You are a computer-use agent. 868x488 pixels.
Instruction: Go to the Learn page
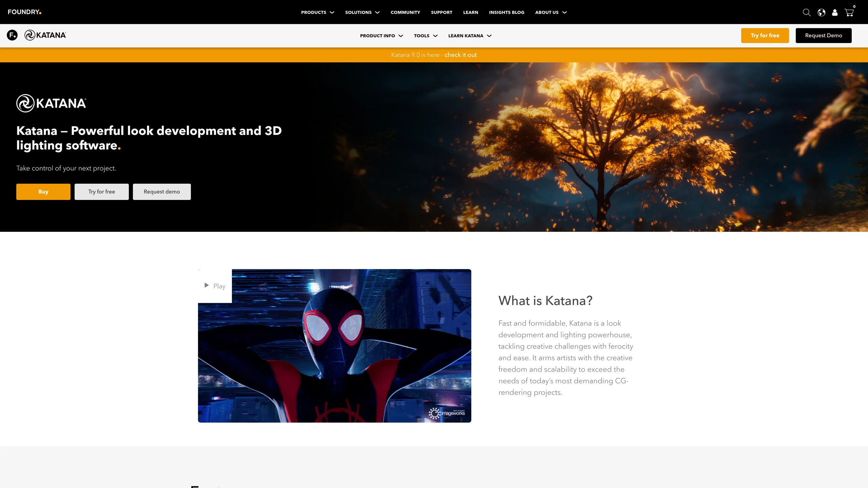(x=471, y=12)
